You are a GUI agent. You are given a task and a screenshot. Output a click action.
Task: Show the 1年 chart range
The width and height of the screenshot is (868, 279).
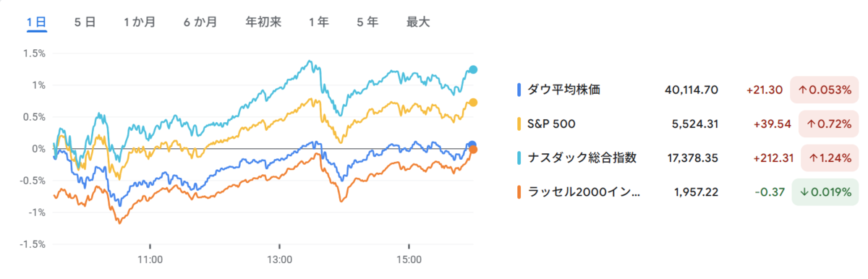pyautogui.click(x=318, y=22)
